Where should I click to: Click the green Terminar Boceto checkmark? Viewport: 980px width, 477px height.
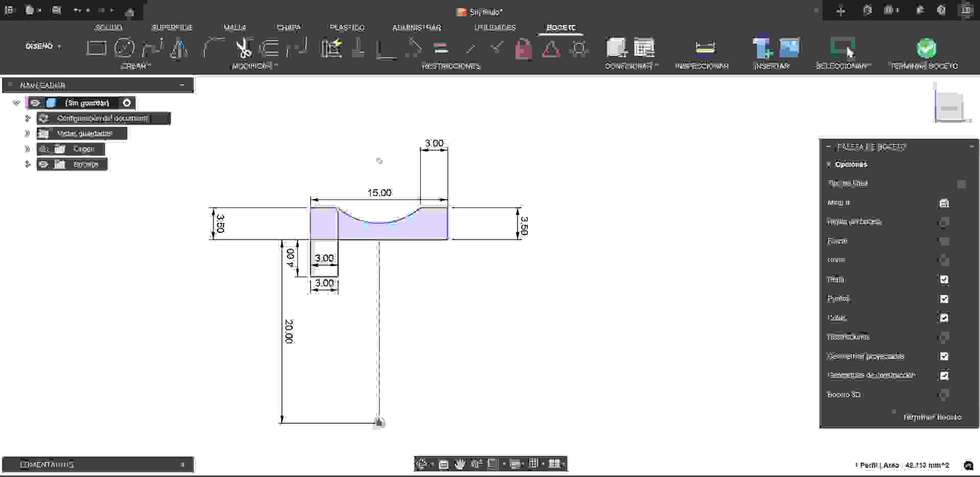coord(926,48)
